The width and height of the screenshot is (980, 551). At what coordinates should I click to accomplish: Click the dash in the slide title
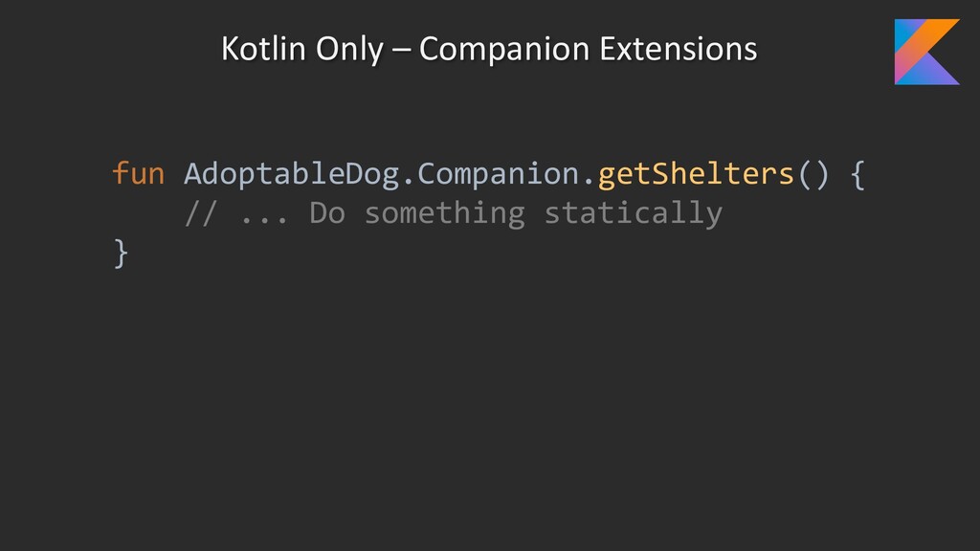[x=401, y=52]
